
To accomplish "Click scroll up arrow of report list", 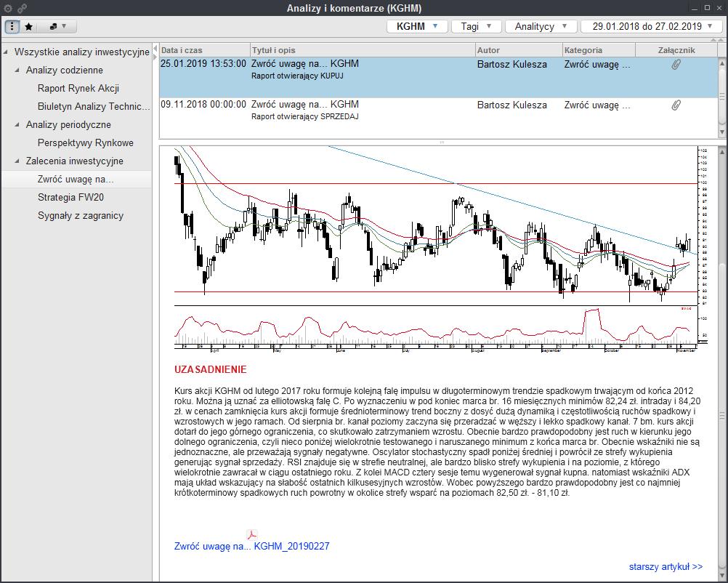I will point(722,62).
